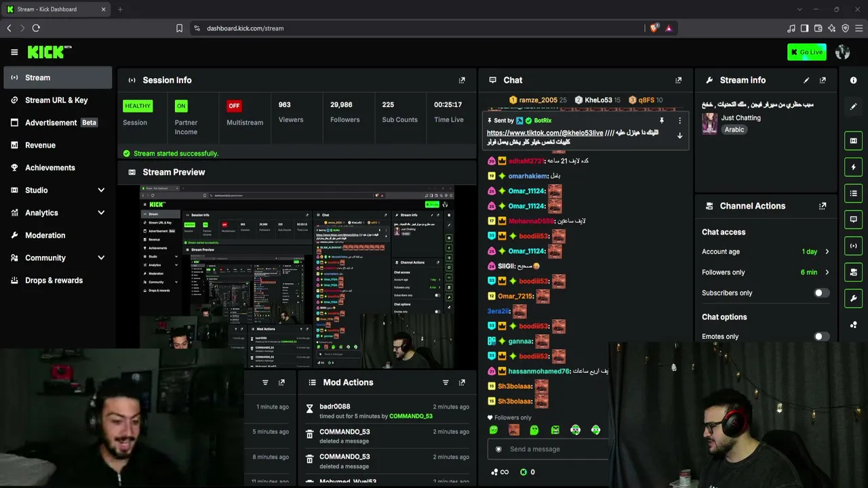Click username omarhakiem in chat

528,176
